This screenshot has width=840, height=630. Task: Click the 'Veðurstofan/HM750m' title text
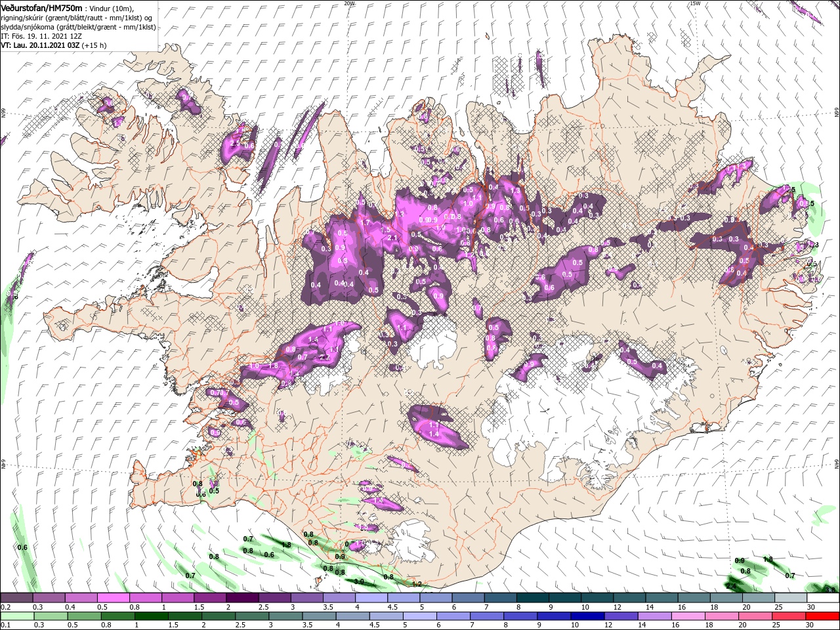(41, 8)
